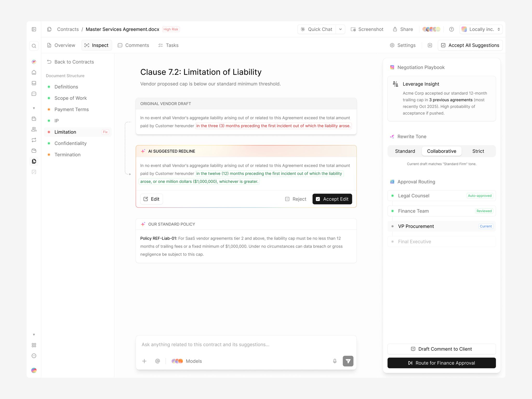Click the Contracts breadcrumb
This screenshot has width=532, height=399.
68,29
